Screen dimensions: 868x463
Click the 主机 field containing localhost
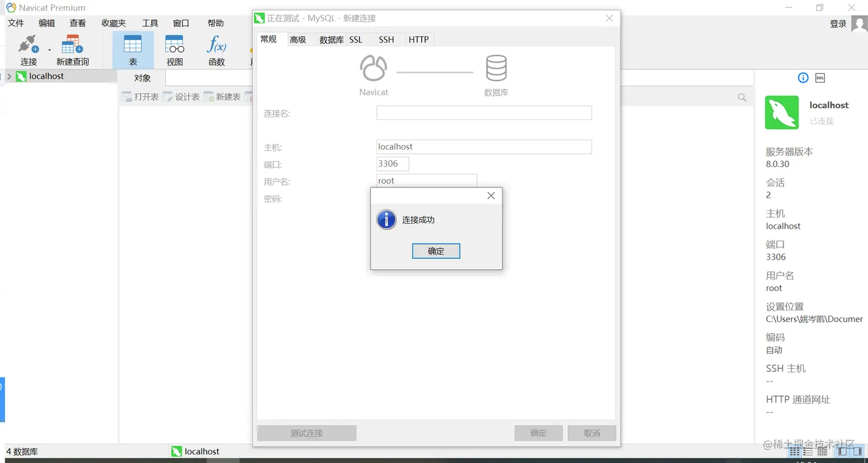point(484,147)
